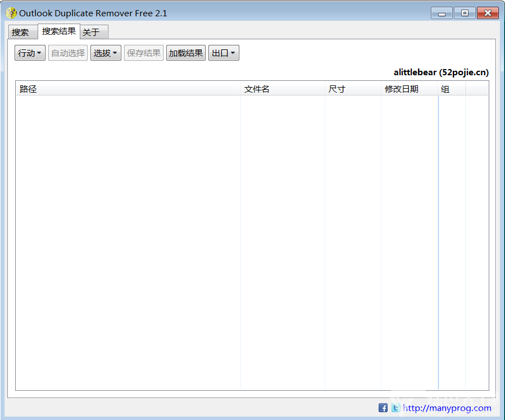Click the 组 column header

pos(452,89)
